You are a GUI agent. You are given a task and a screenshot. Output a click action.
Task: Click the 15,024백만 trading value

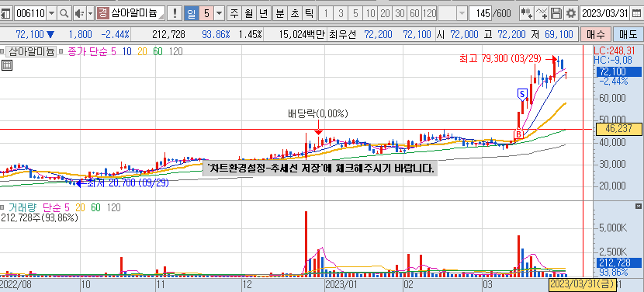tap(303, 34)
